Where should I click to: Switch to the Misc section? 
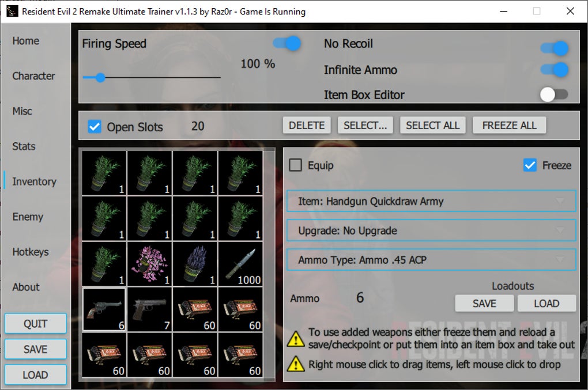22,111
